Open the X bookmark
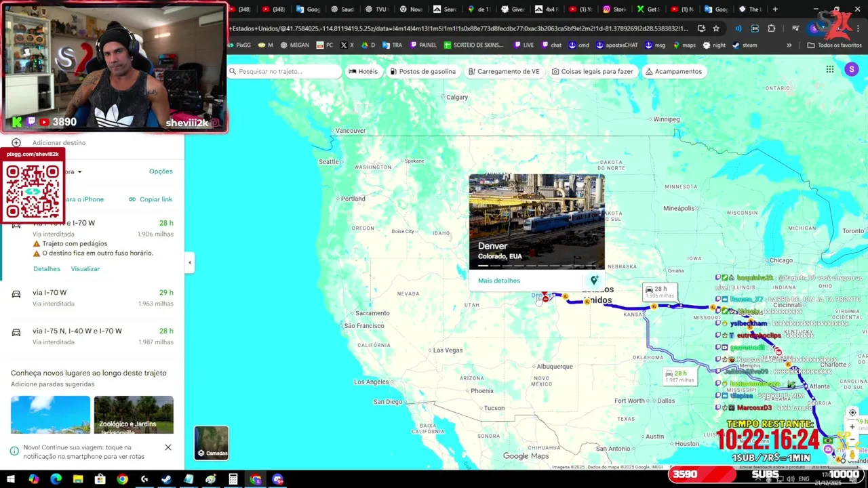This screenshot has width=868, height=488. pyautogui.click(x=347, y=45)
